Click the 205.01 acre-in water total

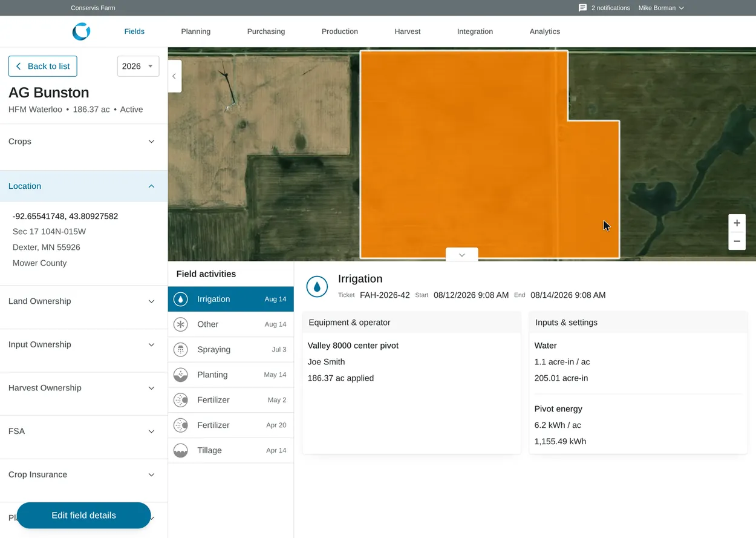click(561, 378)
